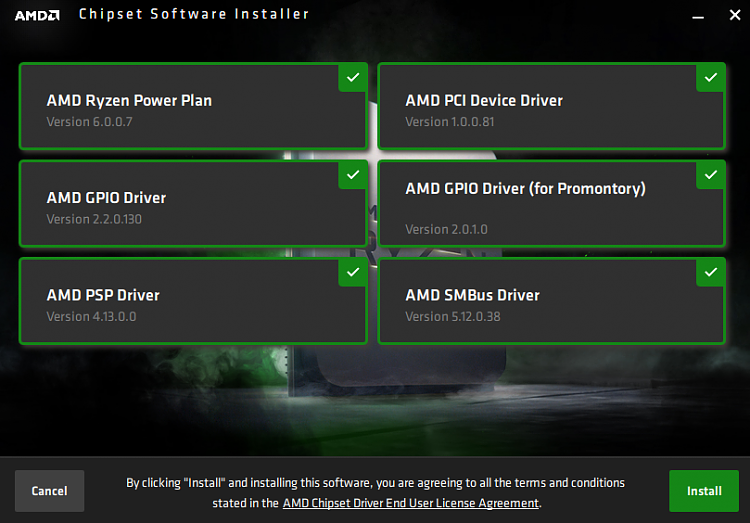Toggle the GPIO Driver (for Promontory) checkmark

(710, 175)
